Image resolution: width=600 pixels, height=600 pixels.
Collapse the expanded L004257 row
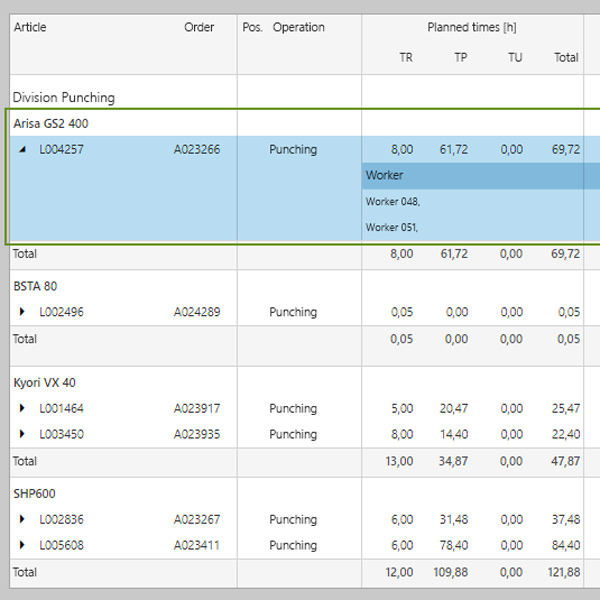[x=23, y=150]
